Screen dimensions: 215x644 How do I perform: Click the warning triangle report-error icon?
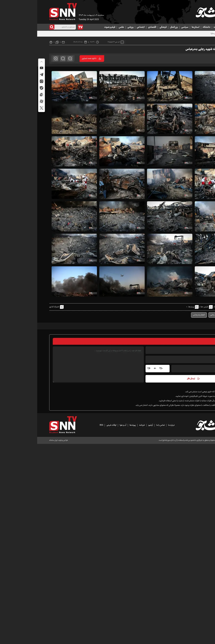[x=211, y=307]
